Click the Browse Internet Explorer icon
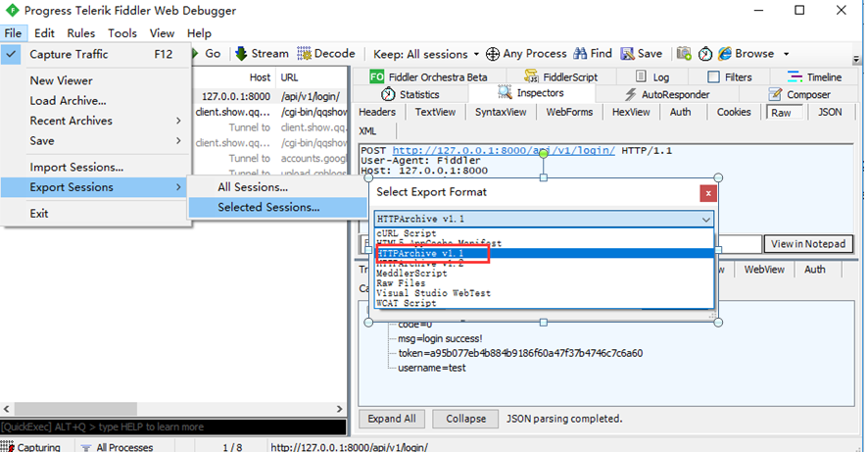 click(x=725, y=53)
